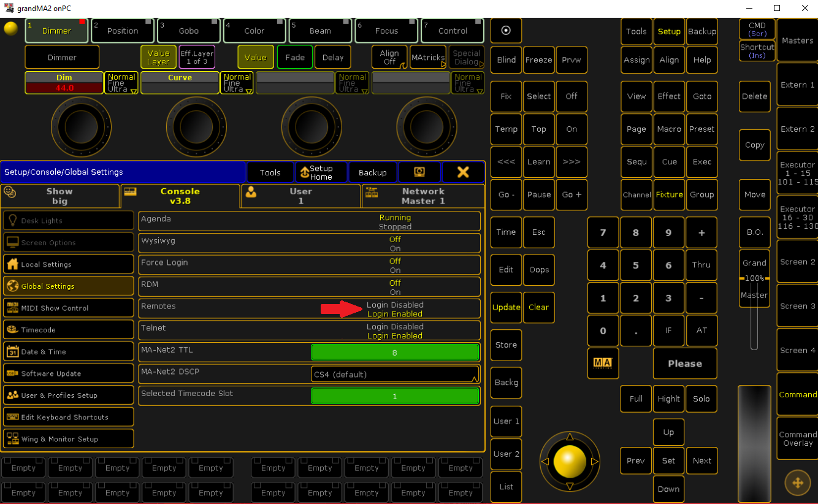This screenshot has width=818, height=504.
Task: Open Curve encoder Normal/Fine/Ultra resolution menu
Action: pos(237,83)
